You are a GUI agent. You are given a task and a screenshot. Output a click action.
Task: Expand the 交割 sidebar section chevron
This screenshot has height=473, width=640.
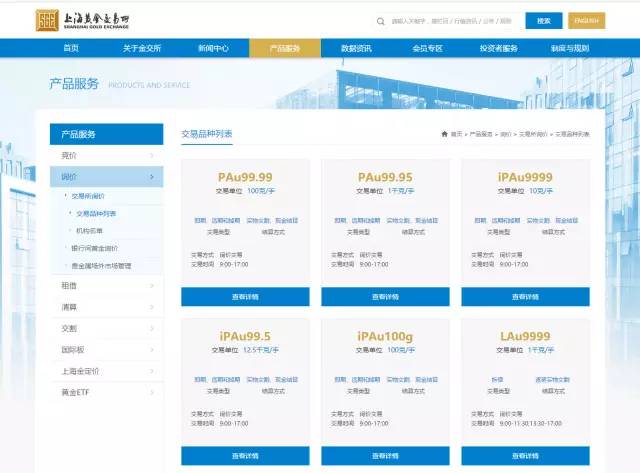(152, 329)
